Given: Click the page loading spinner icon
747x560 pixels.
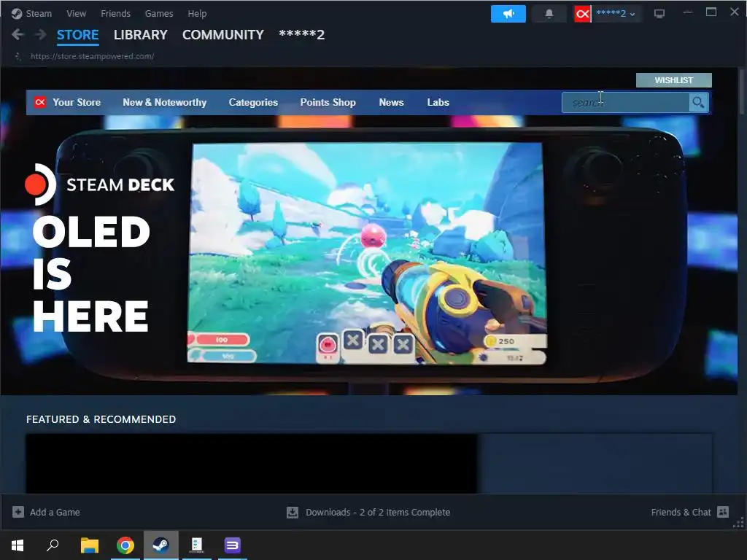Looking at the screenshot, I should coord(18,56).
